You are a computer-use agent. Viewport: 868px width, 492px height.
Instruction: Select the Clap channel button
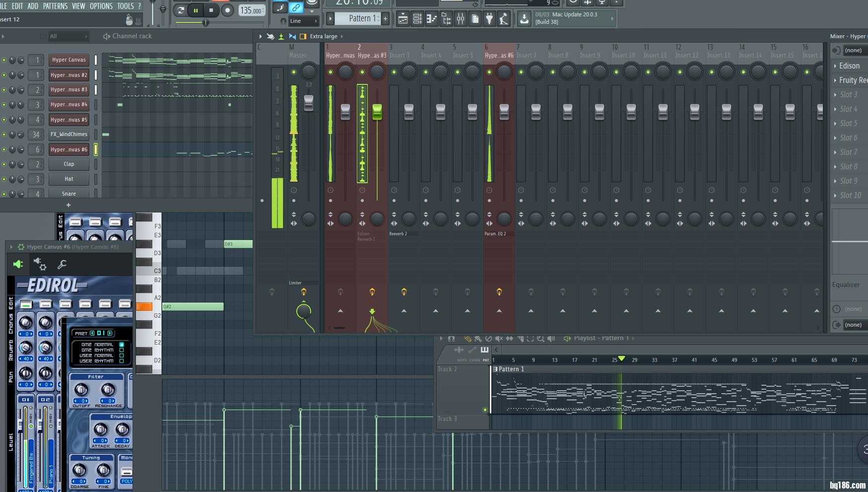(69, 164)
